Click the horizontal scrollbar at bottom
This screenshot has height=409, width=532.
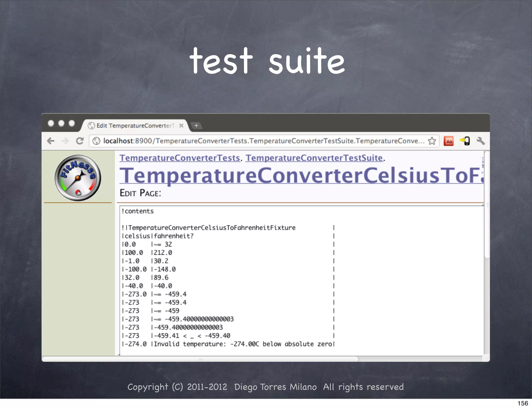tap(200, 359)
